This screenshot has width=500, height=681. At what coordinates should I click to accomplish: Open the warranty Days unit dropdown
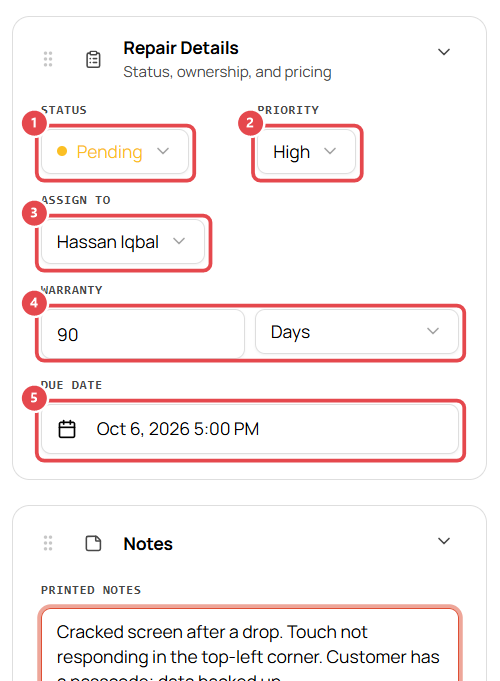[x=357, y=331]
